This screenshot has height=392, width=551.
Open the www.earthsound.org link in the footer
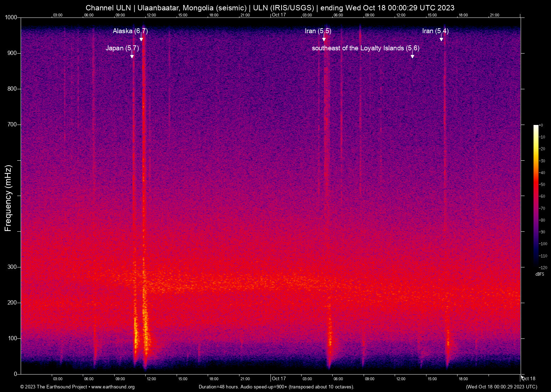(x=113, y=387)
